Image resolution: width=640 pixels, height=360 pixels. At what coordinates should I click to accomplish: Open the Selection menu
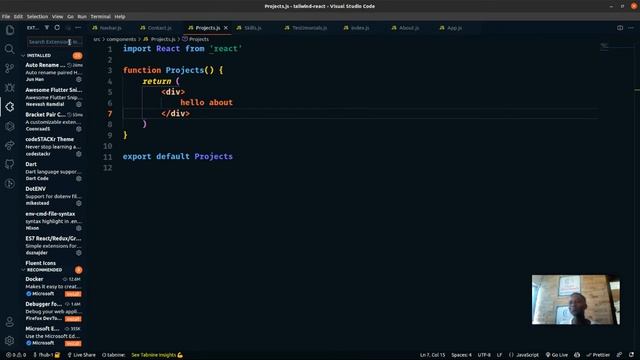click(x=38, y=16)
